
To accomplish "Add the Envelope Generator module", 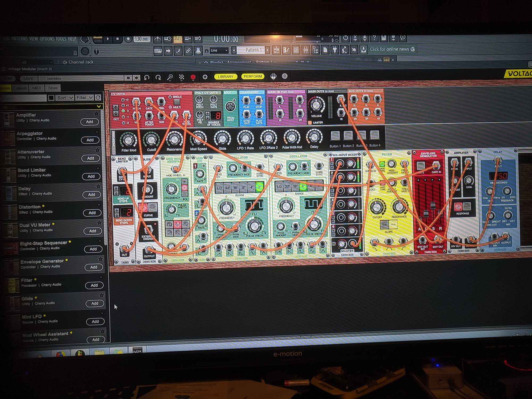I will tap(94, 267).
